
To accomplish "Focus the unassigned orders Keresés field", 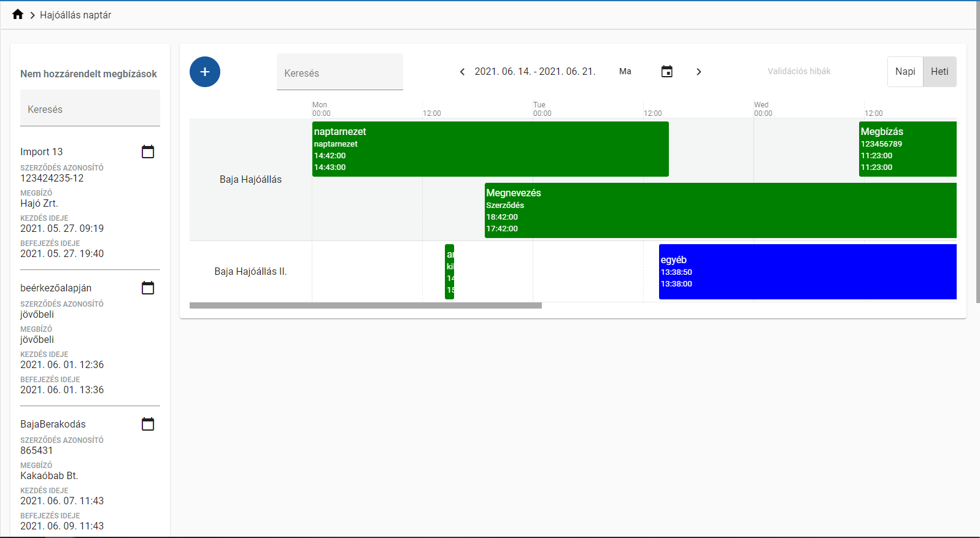I will pyautogui.click(x=90, y=109).
